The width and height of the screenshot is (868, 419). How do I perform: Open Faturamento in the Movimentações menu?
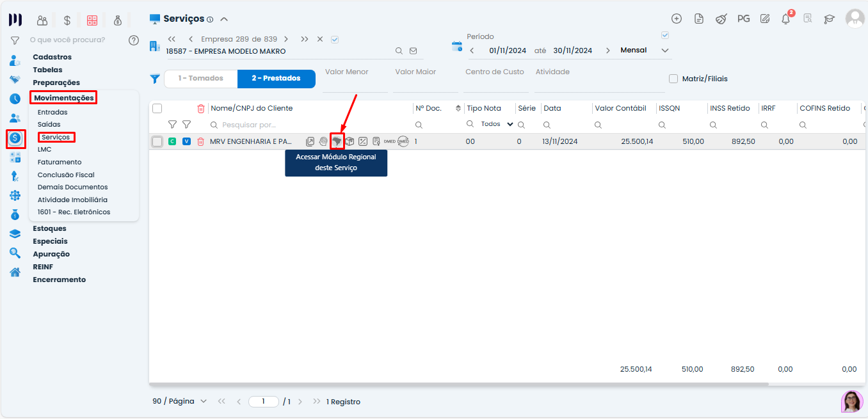tap(60, 162)
